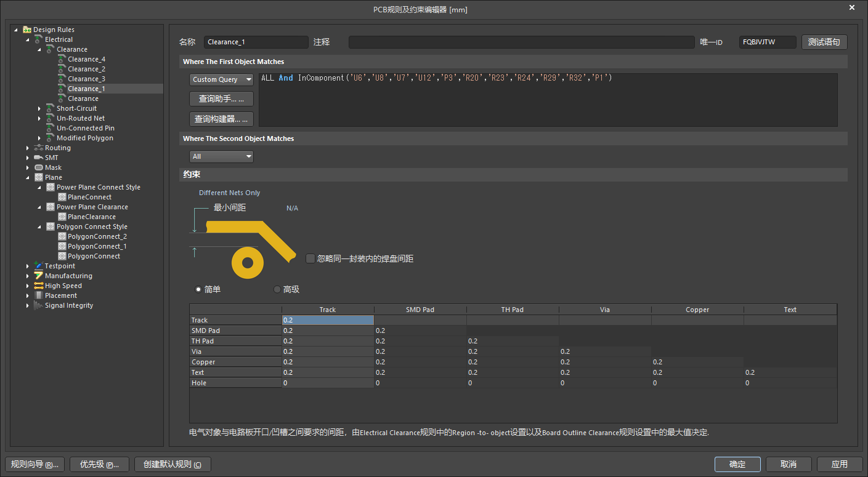Select the PolygonConnect rule
The width and height of the screenshot is (868, 477).
(x=94, y=256)
